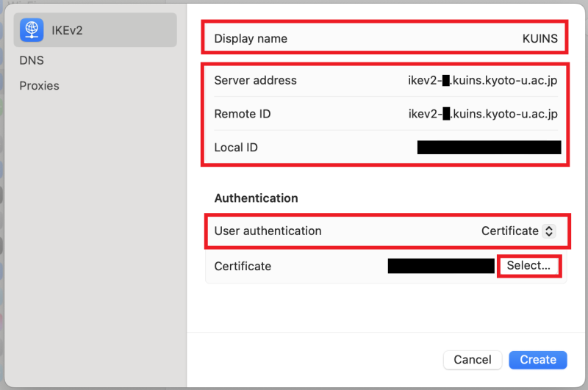The width and height of the screenshot is (588, 390).
Task: Cancel the VPN configuration dialog
Action: point(473,360)
